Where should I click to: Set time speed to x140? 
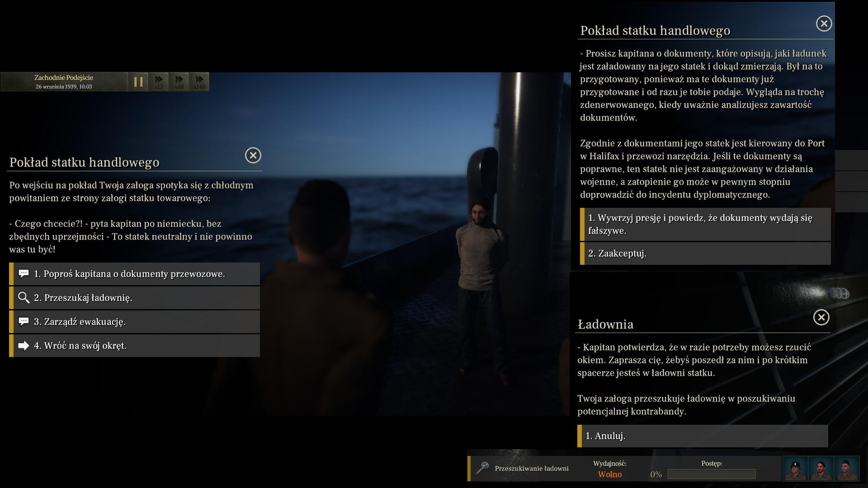click(x=199, y=82)
